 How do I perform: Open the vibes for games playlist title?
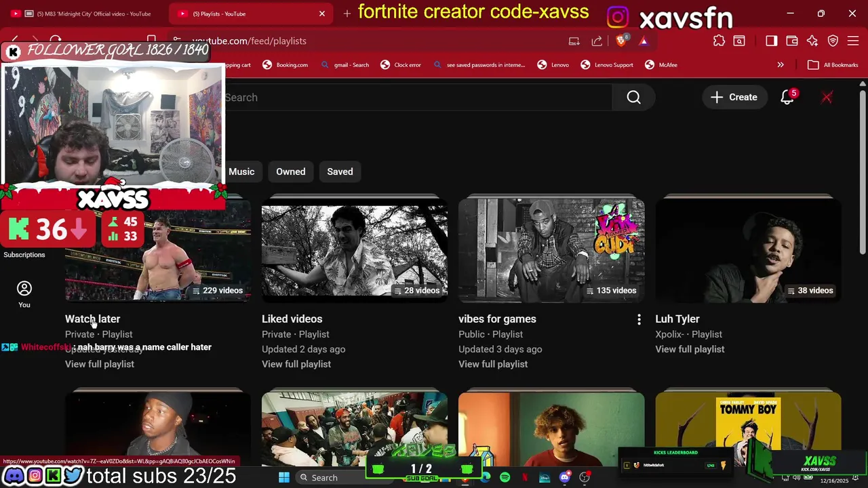pos(497,319)
